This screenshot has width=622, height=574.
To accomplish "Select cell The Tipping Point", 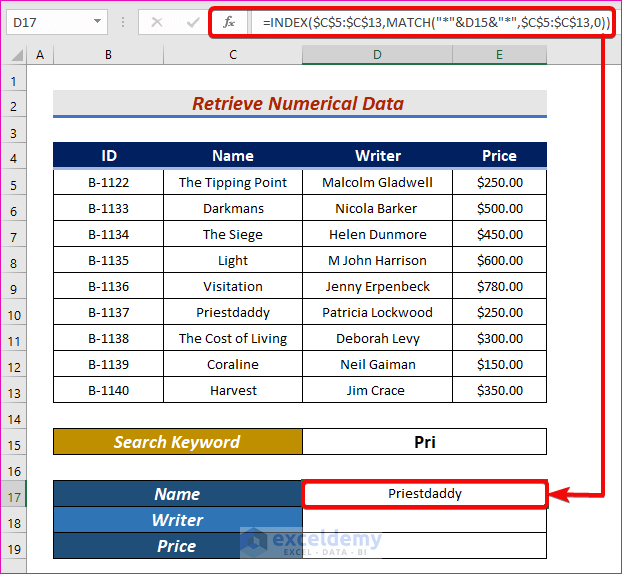I will coord(233,182).
